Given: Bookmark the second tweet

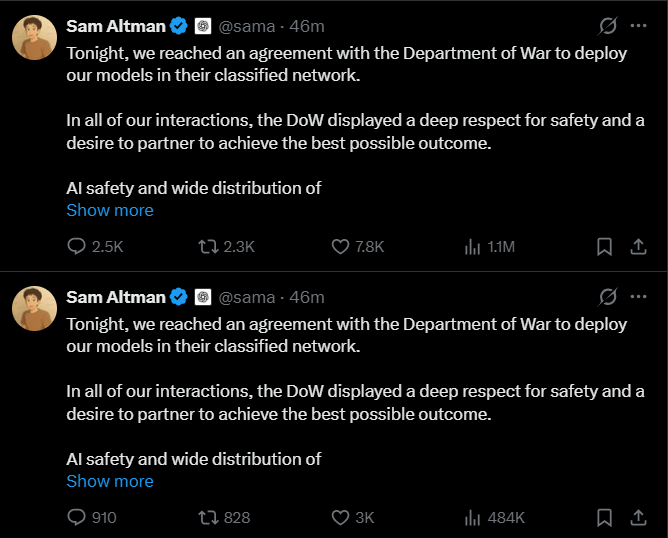Looking at the screenshot, I should tap(604, 517).
